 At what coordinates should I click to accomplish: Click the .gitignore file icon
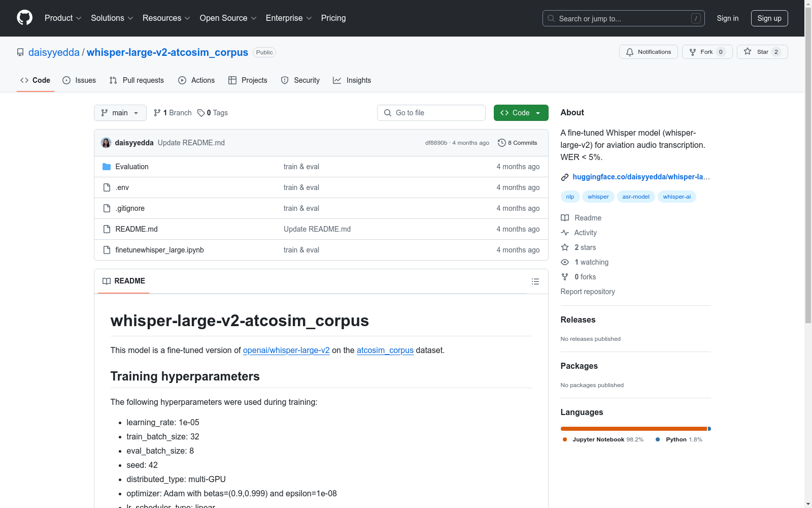[x=107, y=208]
